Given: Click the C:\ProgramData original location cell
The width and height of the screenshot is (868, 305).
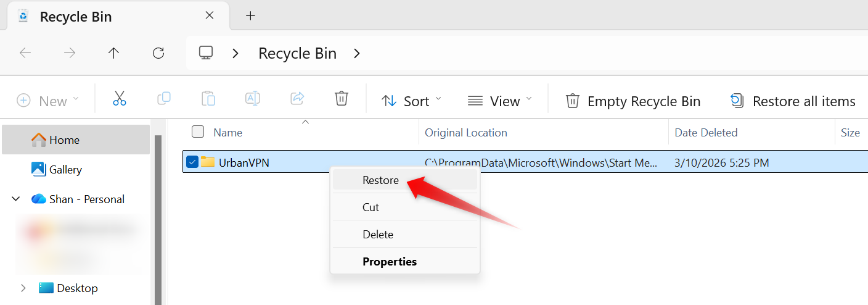Looking at the screenshot, I should pos(541,162).
